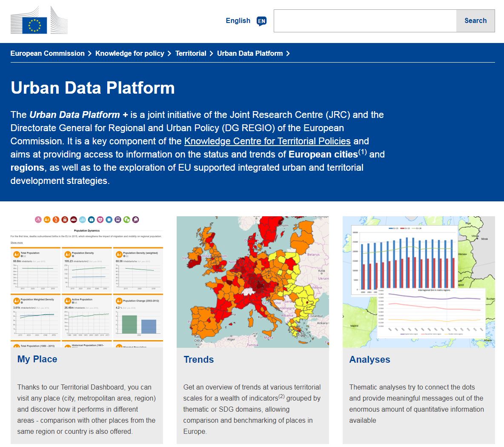Click footnote (2) after indicators in Trends

click(x=281, y=396)
